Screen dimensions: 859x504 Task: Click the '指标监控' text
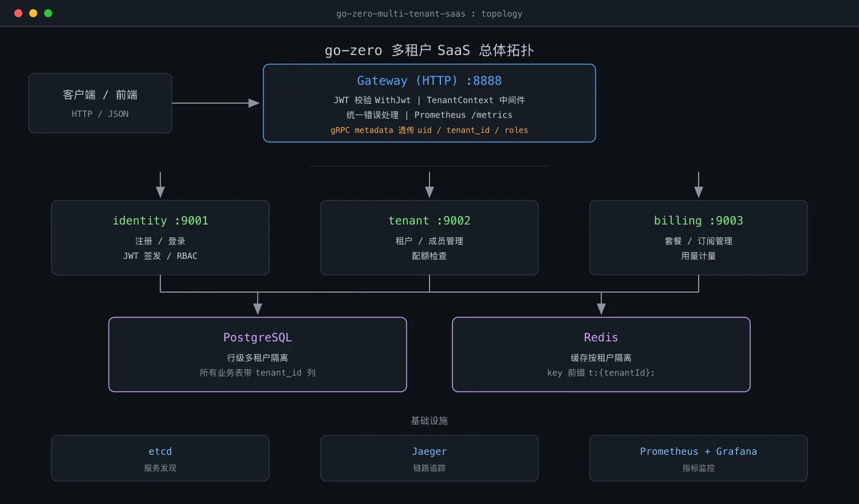click(699, 468)
